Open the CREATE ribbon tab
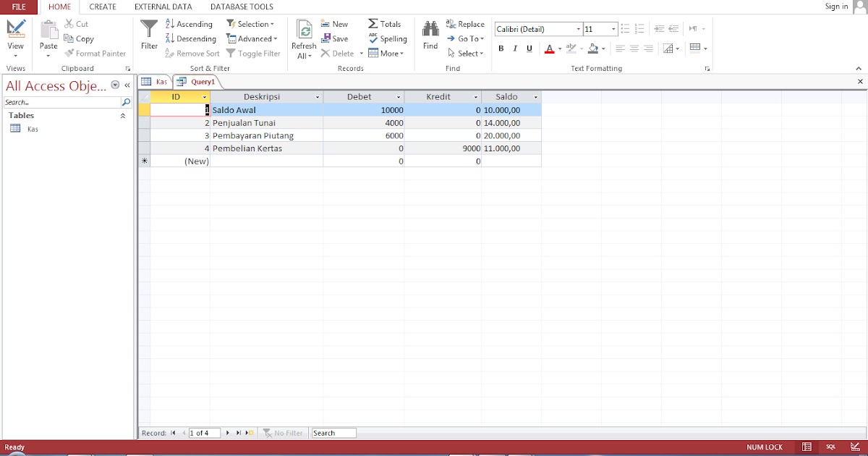Viewport: 868px width, 456px height. coord(102,7)
